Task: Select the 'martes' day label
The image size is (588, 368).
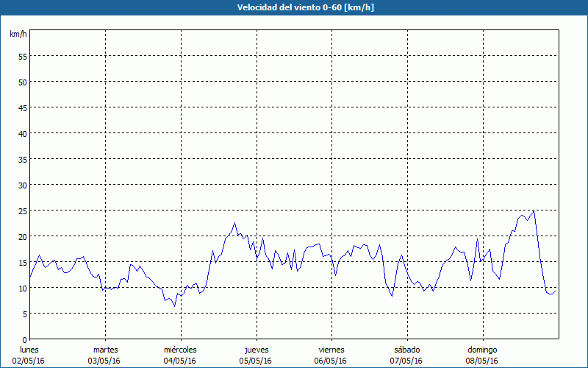Action: pos(105,350)
